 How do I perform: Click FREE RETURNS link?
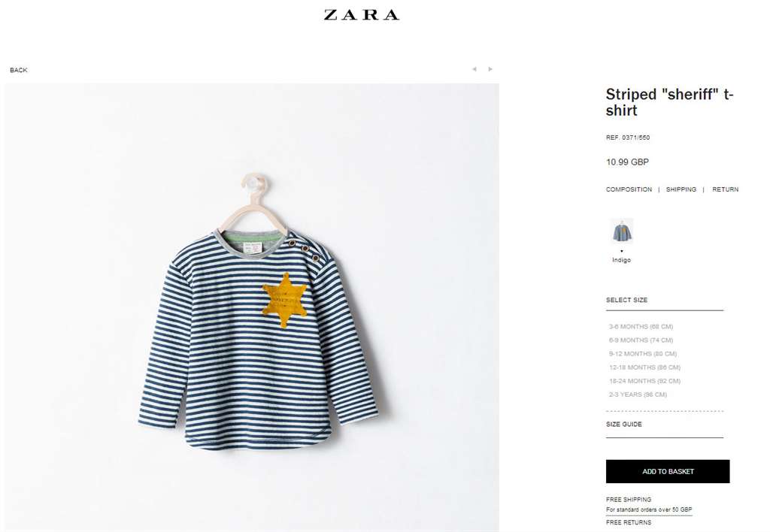point(629,523)
